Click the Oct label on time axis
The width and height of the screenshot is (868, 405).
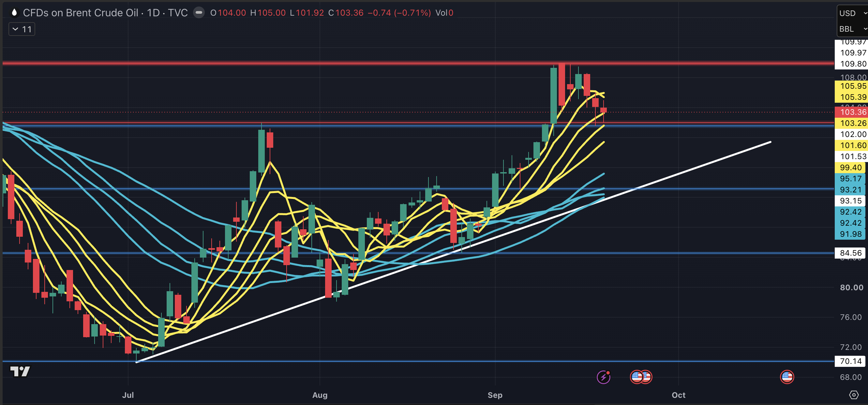click(x=678, y=395)
